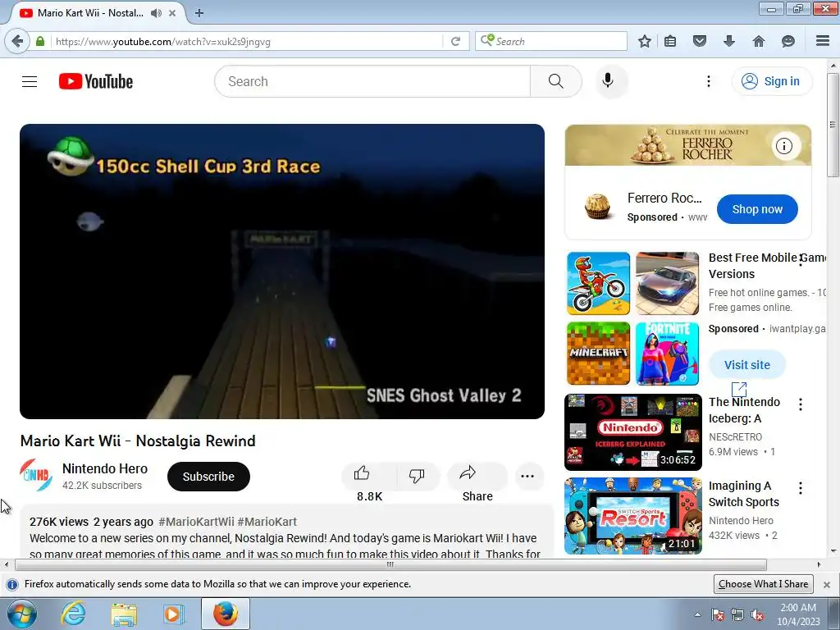Open the YouTube hamburger guide menu
The height and width of the screenshot is (630, 840).
pos(30,81)
